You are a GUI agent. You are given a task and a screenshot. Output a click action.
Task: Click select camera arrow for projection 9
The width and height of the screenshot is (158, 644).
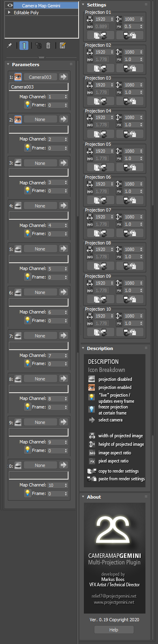(x=64, y=422)
